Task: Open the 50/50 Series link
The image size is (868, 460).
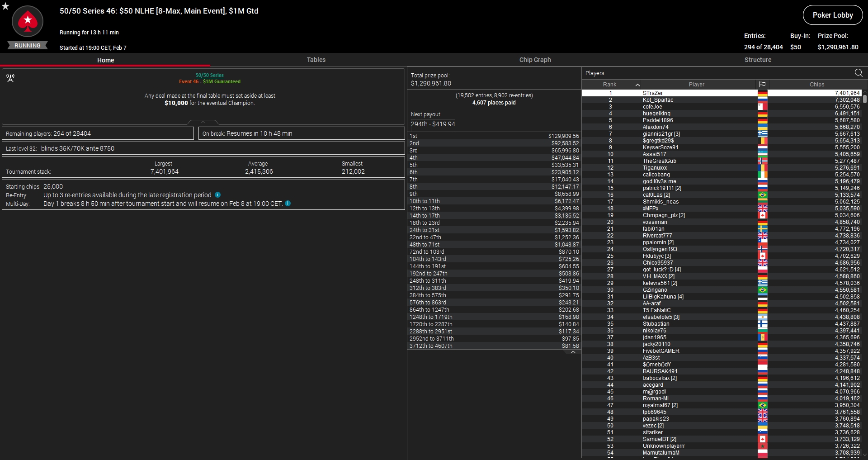Action: click(x=209, y=75)
